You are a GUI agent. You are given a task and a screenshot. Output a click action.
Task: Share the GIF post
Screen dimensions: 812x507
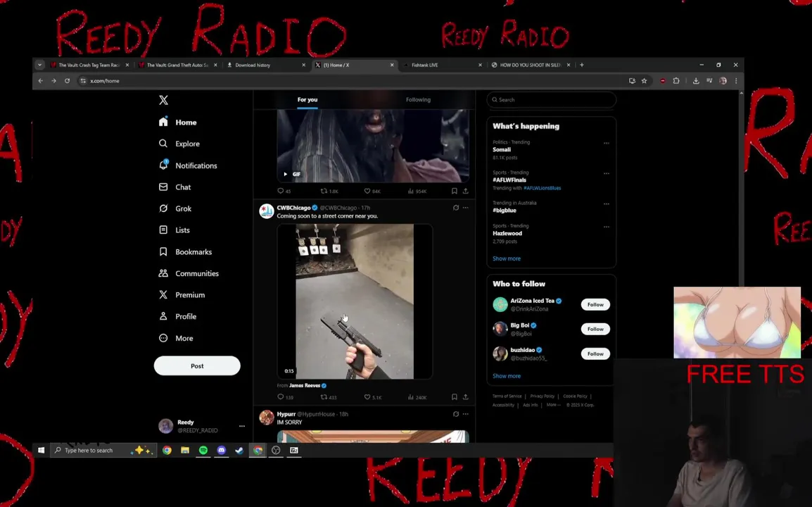point(466,192)
